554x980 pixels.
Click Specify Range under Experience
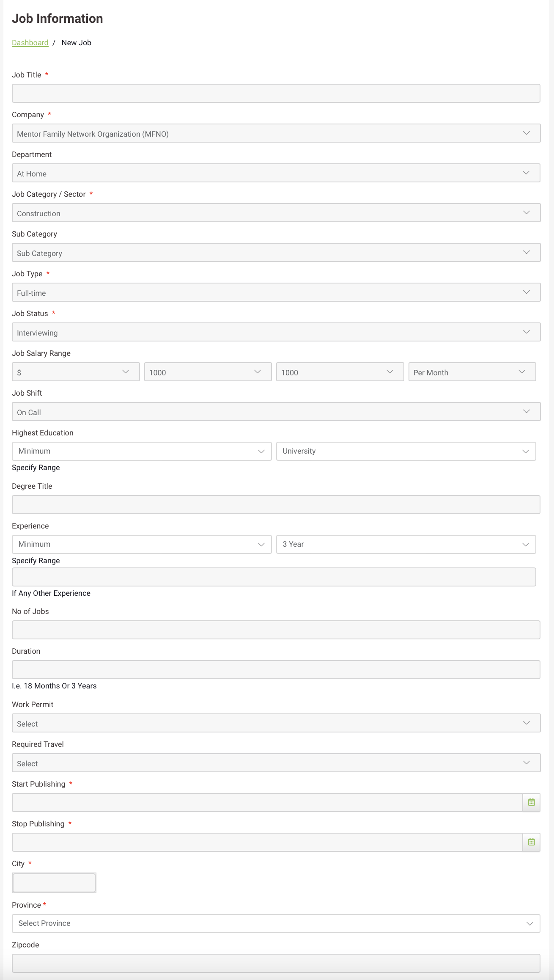pyautogui.click(x=36, y=561)
